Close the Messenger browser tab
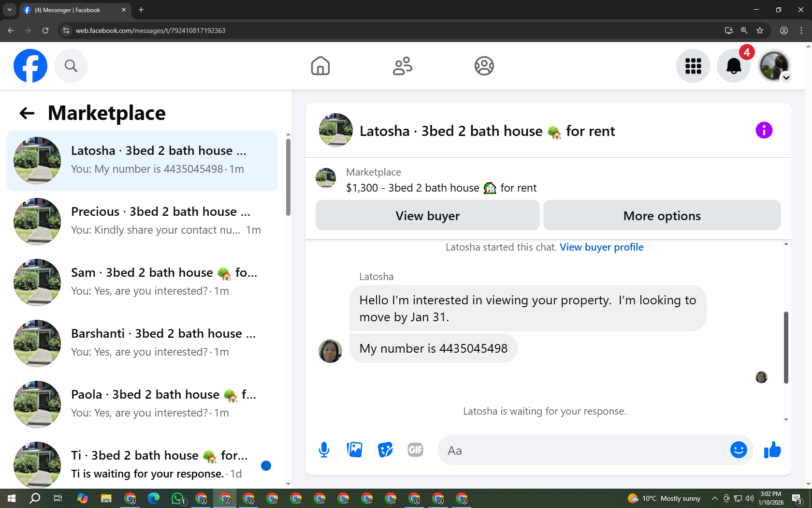Screen dimensions: 812x508 click(124, 10)
